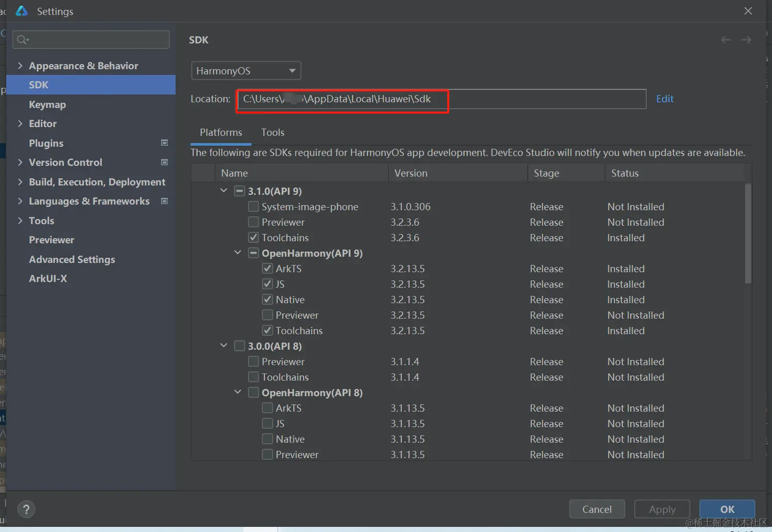Click the Status column header
Image resolution: width=772 pixels, height=532 pixels.
click(x=674, y=173)
